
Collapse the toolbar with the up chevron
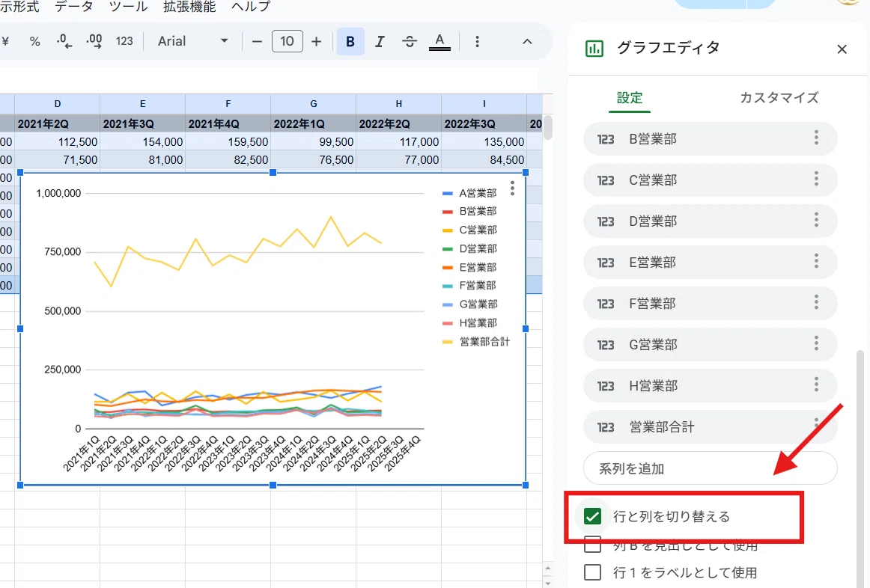coord(527,42)
